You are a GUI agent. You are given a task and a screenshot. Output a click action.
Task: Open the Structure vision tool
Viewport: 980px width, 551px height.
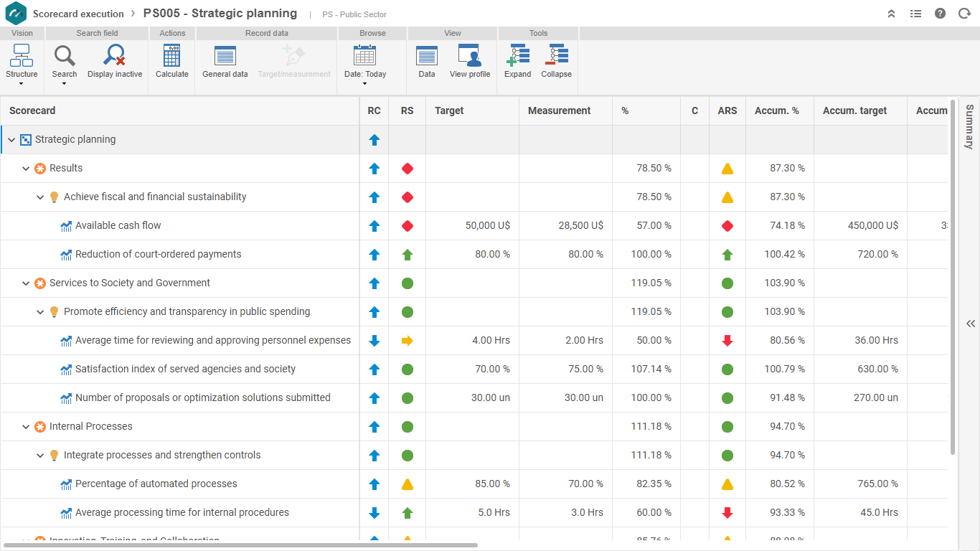(22, 65)
